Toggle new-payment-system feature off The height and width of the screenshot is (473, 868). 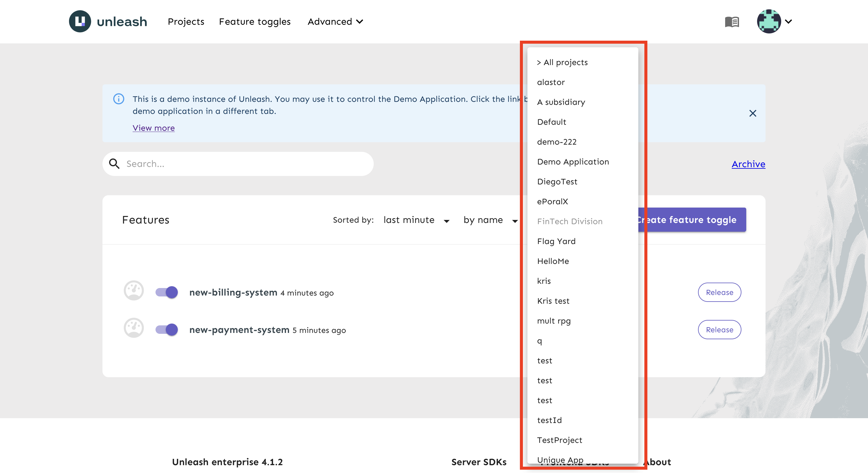click(166, 330)
